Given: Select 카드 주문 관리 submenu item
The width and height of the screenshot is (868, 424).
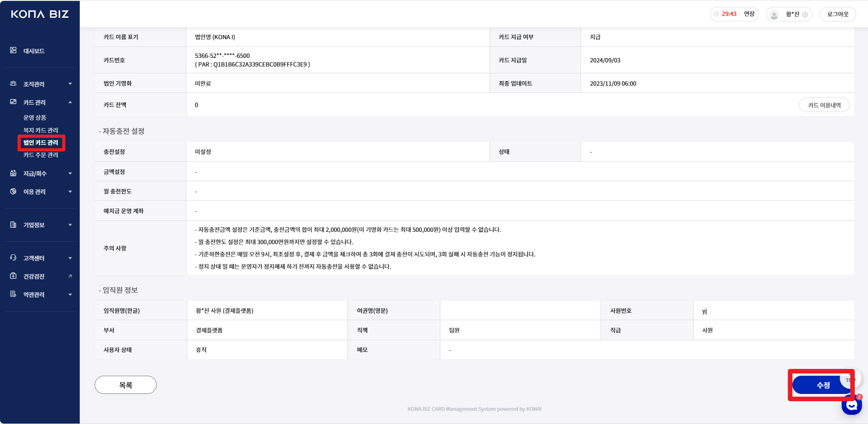Looking at the screenshot, I should (x=41, y=155).
